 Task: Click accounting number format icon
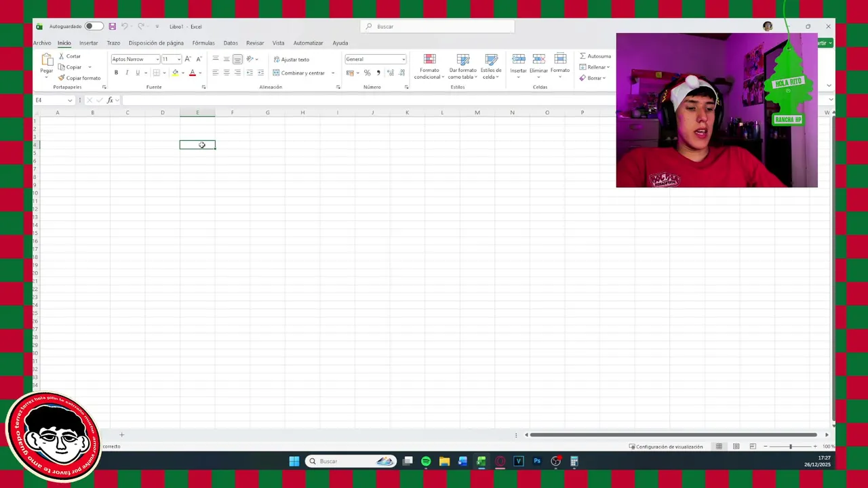click(350, 73)
